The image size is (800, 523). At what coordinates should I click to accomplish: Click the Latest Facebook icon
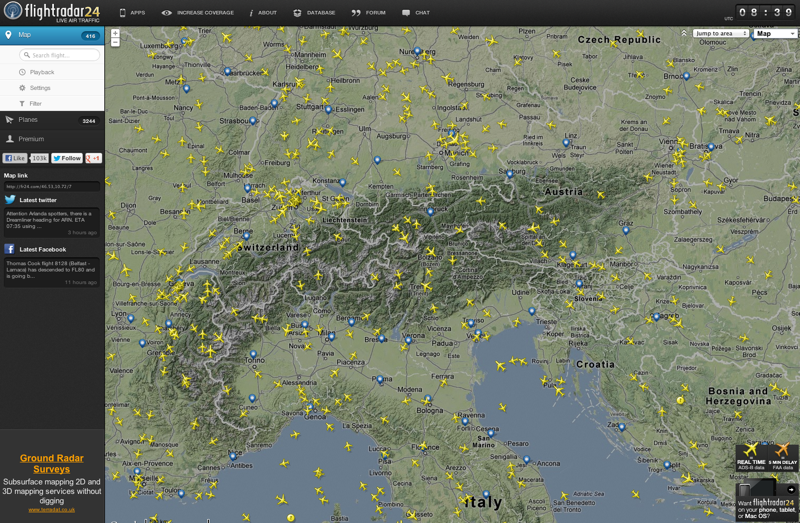[9, 249]
